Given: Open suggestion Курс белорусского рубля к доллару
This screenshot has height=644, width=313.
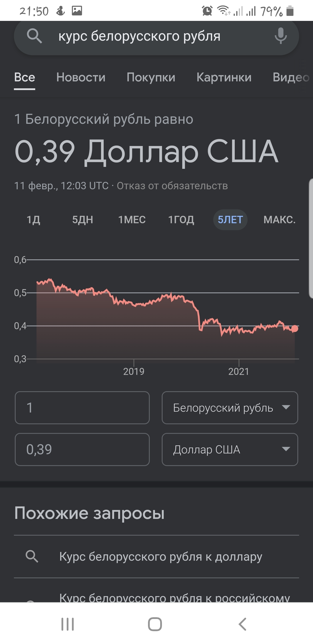Looking at the screenshot, I should pyautogui.click(x=161, y=557).
